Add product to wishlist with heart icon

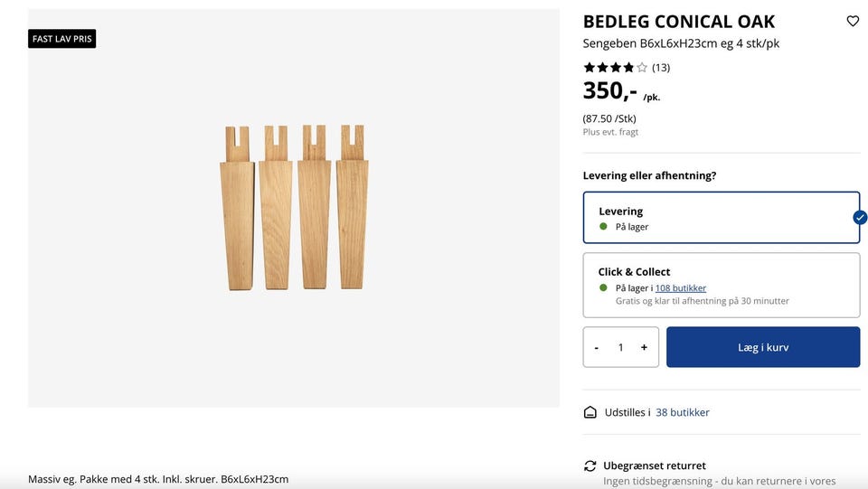[852, 21]
